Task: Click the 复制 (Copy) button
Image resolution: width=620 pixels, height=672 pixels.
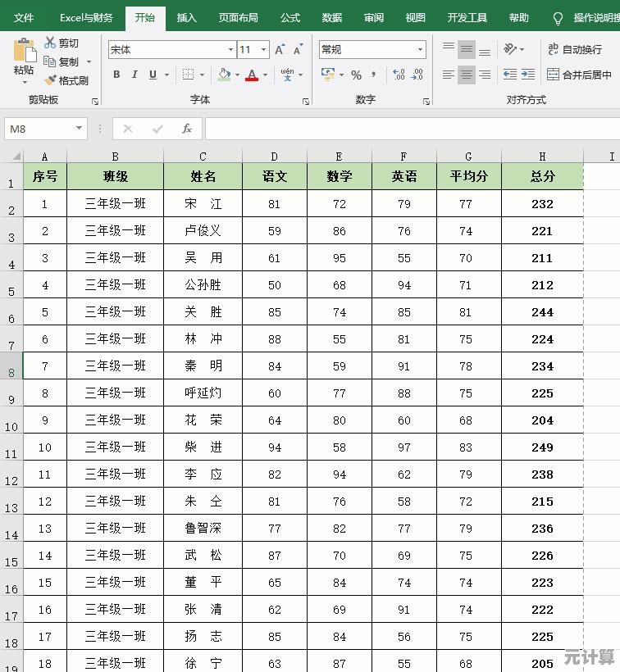Action: pyautogui.click(x=62, y=61)
